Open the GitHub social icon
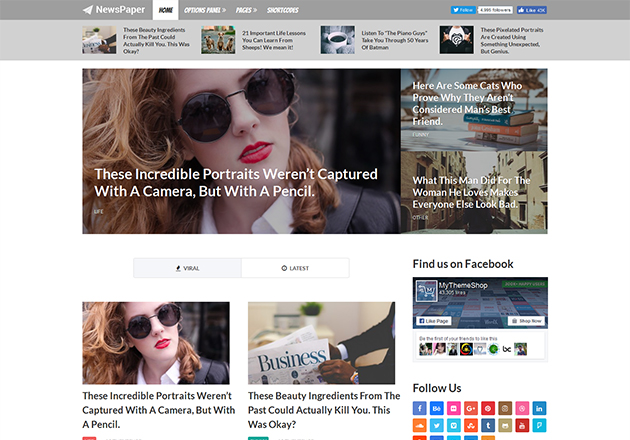The image size is (630, 440). 505,425
